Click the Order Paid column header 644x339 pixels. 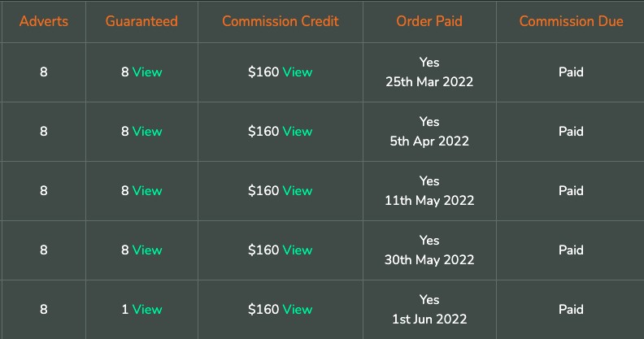pos(429,21)
